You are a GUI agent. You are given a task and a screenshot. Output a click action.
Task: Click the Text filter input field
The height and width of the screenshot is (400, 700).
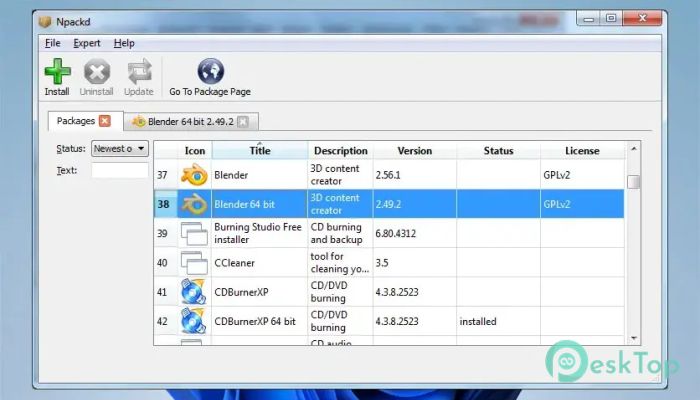(x=120, y=170)
